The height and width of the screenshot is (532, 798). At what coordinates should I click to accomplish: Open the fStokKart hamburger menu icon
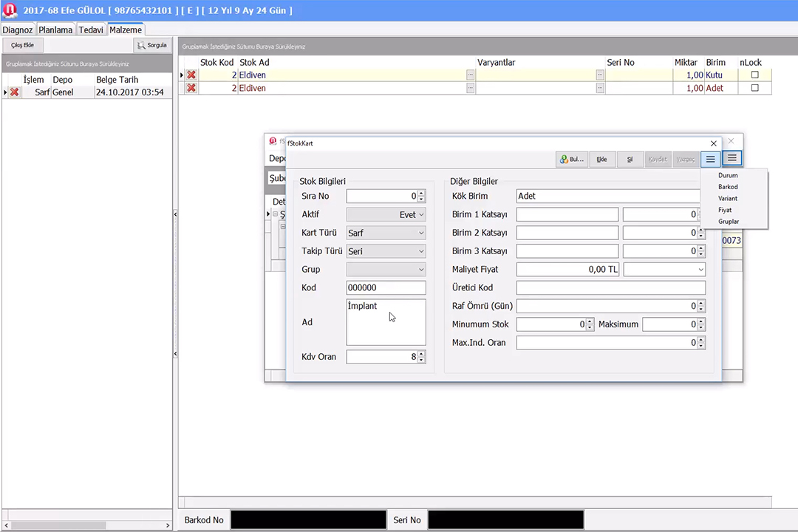coord(711,160)
